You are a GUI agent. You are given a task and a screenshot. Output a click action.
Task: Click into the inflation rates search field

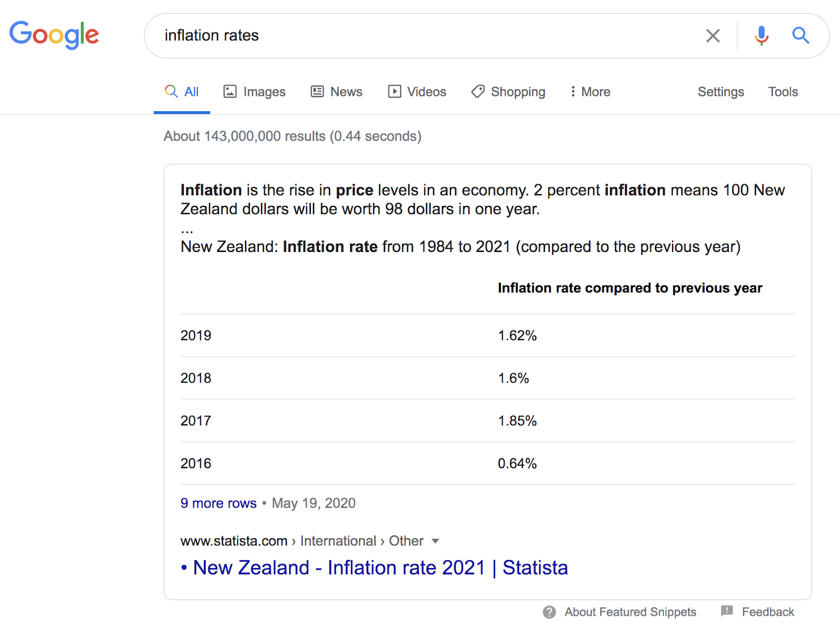[x=420, y=36]
